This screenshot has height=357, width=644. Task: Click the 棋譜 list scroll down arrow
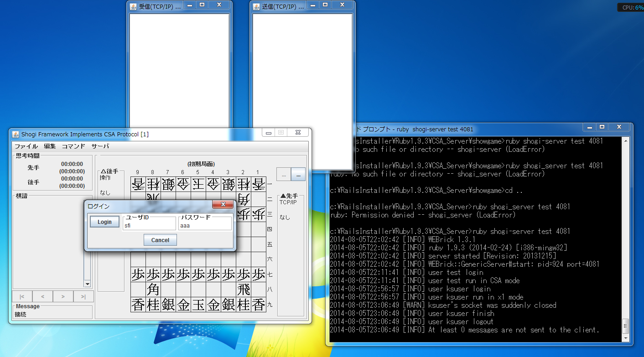pos(88,284)
